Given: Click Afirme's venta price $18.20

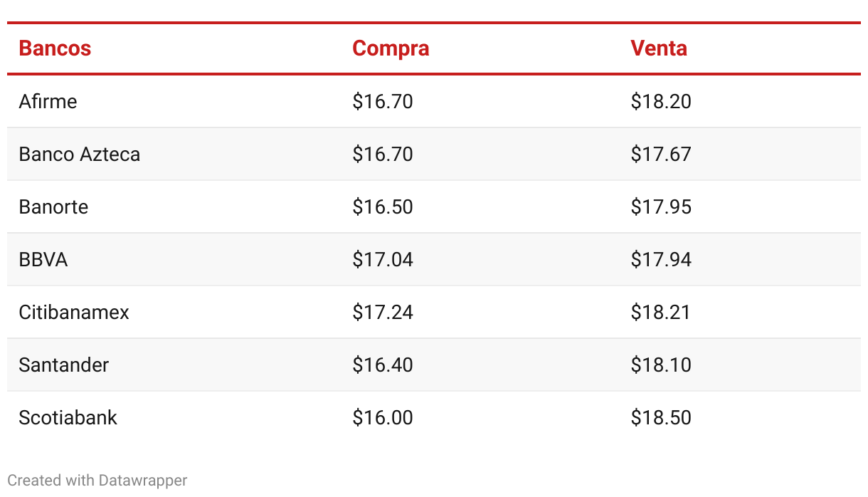Looking at the screenshot, I should tap(661, 101).
